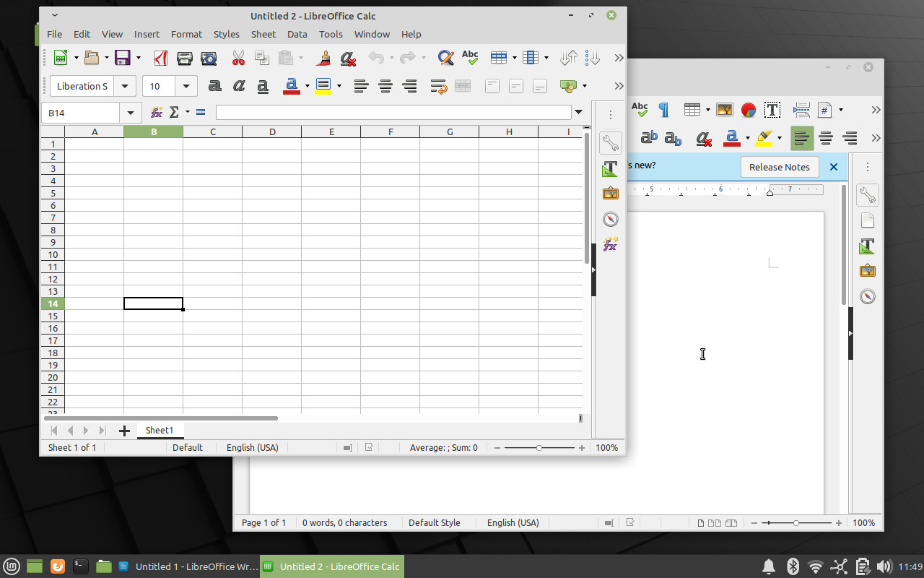
Task: Run the Calc spelling check
Action: tap(470, 58)
